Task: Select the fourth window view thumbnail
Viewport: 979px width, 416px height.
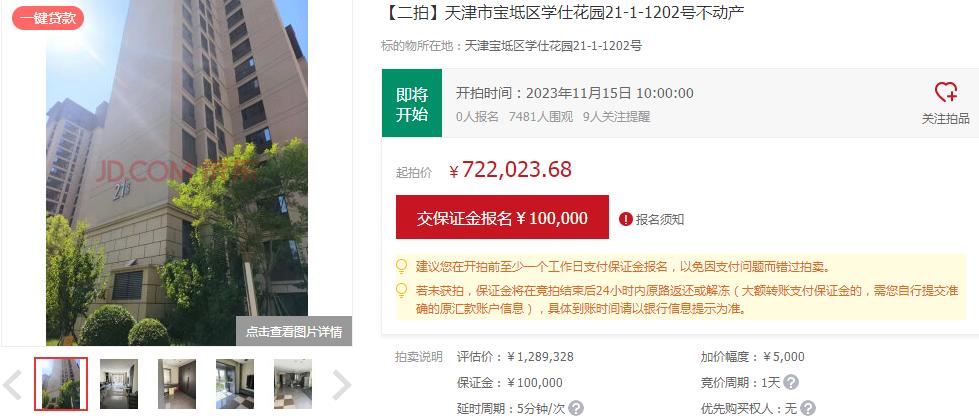Action: tap(235, 384)
